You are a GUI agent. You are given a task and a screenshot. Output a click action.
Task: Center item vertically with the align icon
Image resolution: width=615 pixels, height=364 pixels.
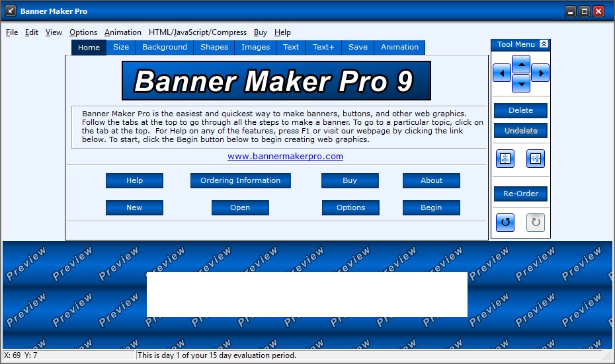pos(505,159)
